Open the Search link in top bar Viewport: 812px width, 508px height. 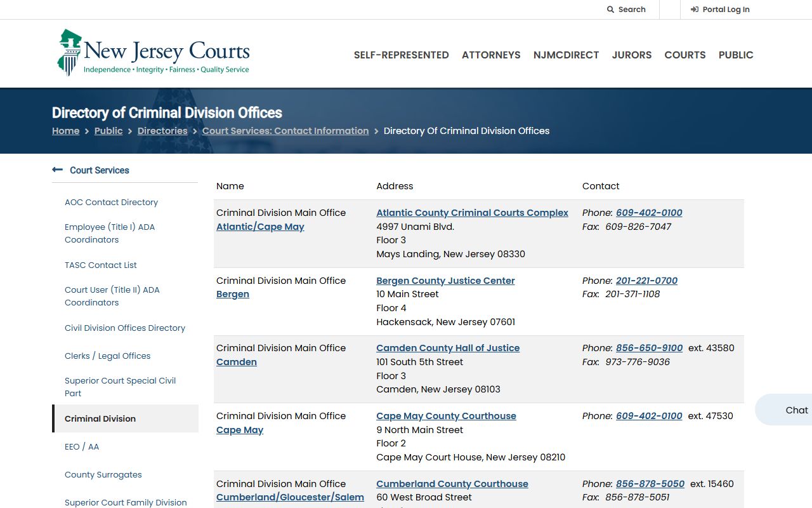click(626, 10)
